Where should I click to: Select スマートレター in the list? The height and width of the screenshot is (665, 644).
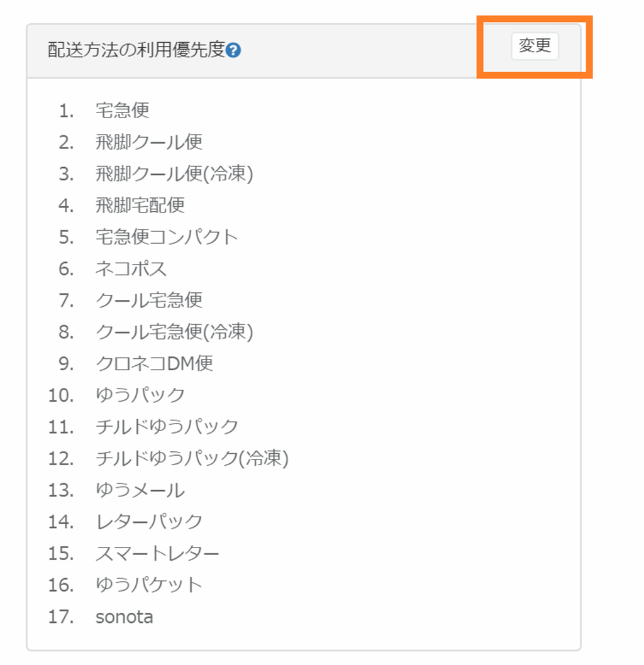click(157, 553)
